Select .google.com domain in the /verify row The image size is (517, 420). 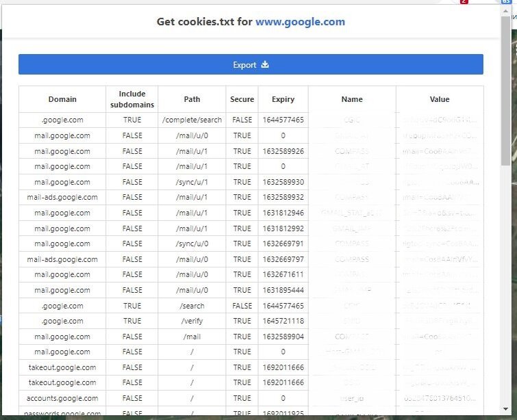point(62,321)
